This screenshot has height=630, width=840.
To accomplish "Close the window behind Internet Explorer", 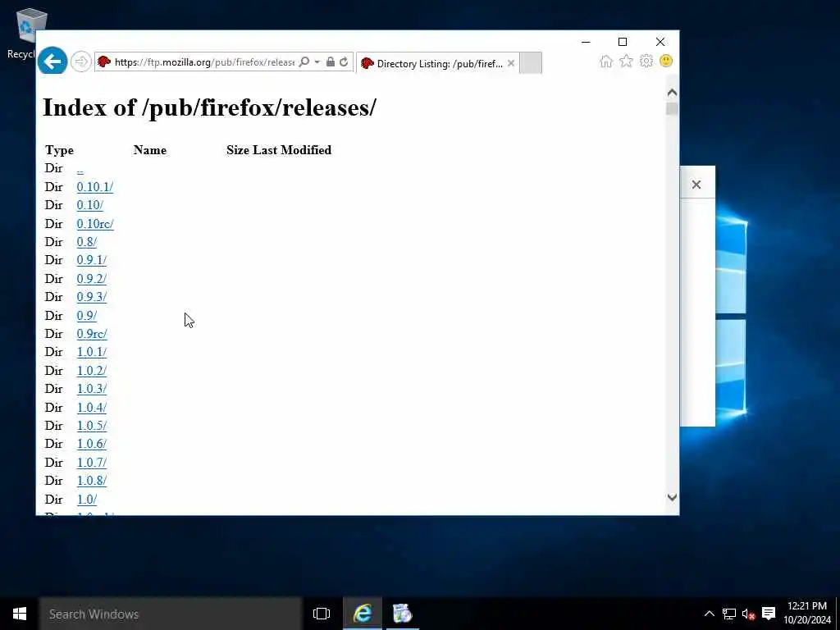I will point(696,185).
